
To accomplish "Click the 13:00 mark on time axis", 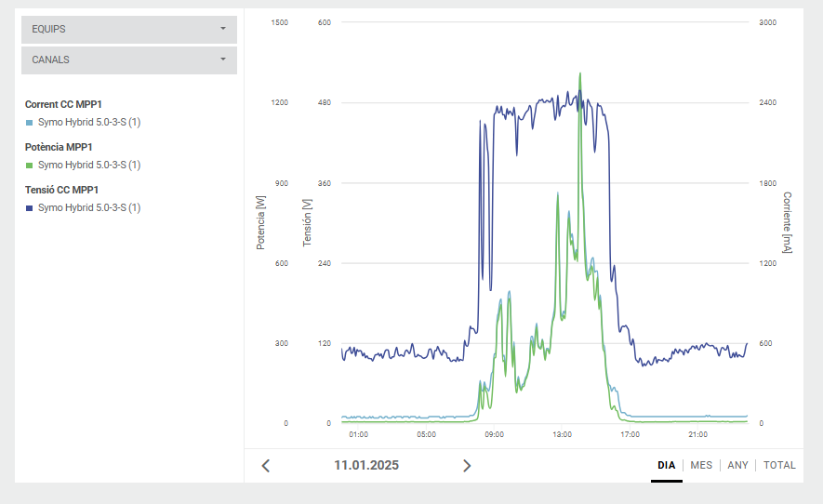I will pyautogui.click(x=562, y=434).
